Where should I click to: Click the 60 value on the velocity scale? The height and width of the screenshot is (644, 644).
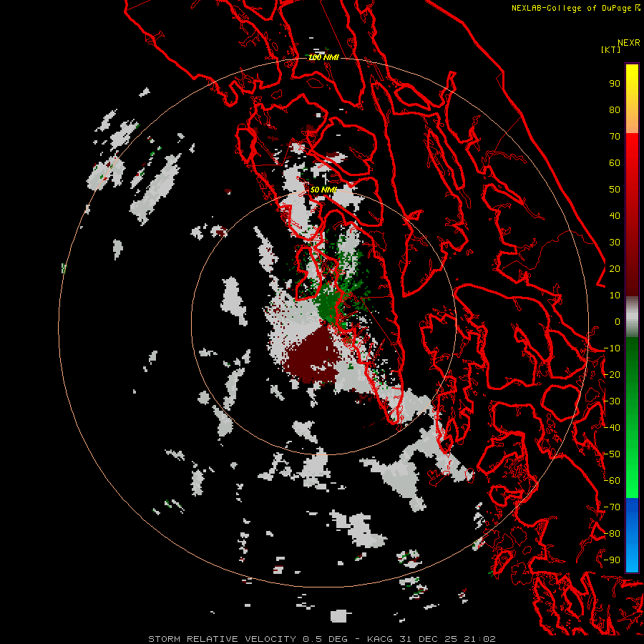[x=615, y=163]
